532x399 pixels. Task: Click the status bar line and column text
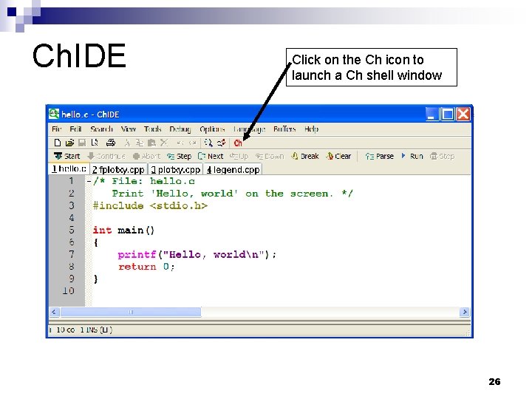(x=81, y=330)
